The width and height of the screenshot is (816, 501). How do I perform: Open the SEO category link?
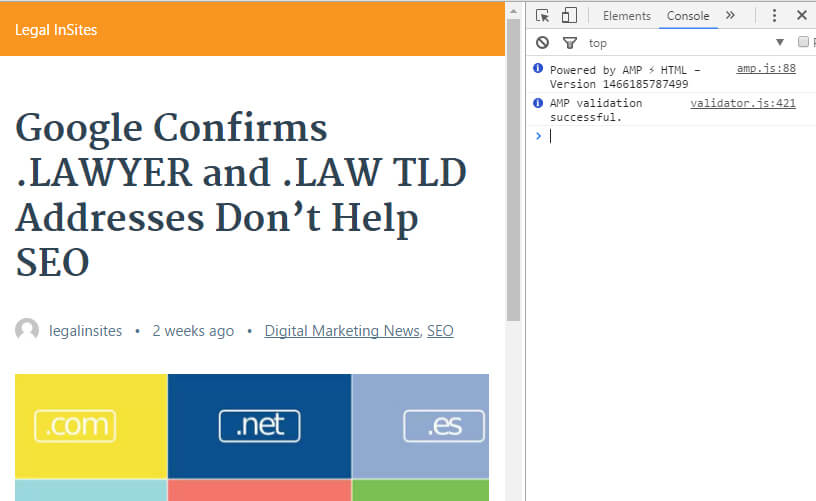440,331
